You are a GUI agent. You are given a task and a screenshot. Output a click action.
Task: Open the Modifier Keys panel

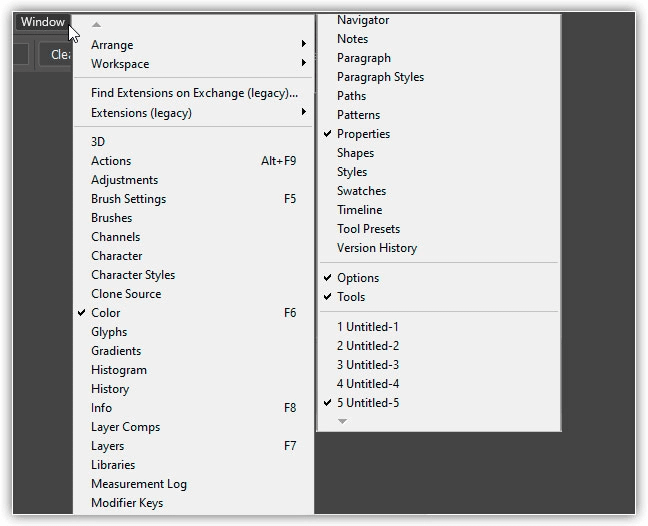click(193, 503)
